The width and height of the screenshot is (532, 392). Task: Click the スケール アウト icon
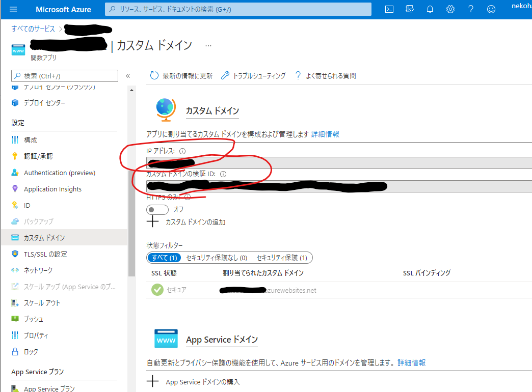tap(15, 303)
